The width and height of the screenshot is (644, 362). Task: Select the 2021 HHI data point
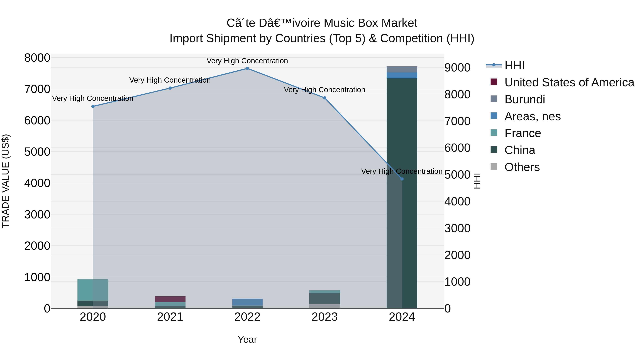coord(170,88)
